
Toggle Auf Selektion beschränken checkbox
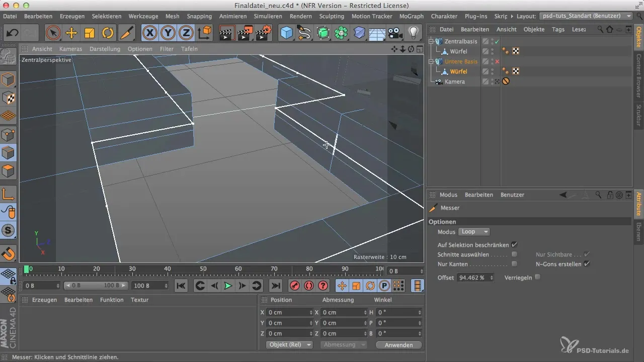(514, 244)
